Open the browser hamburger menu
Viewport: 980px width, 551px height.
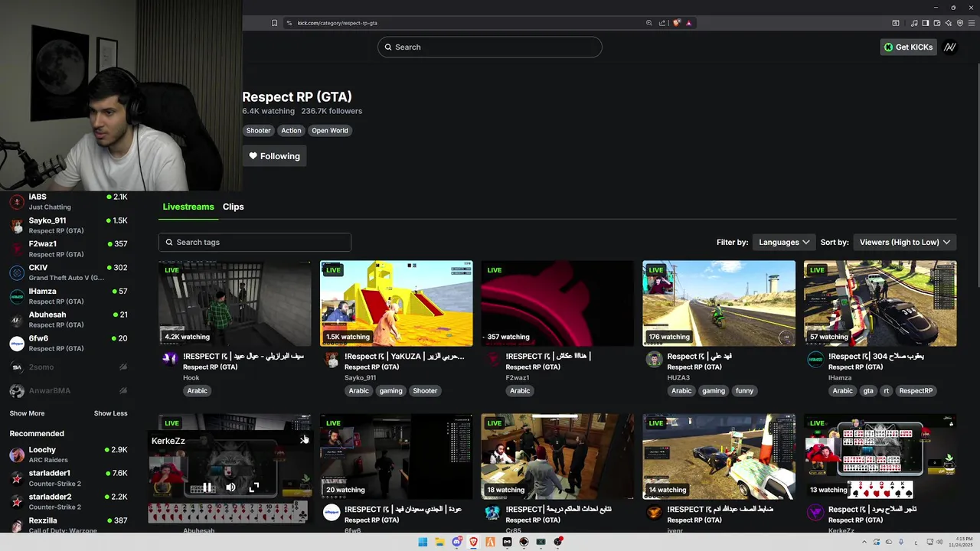click(x=972, y=23)
